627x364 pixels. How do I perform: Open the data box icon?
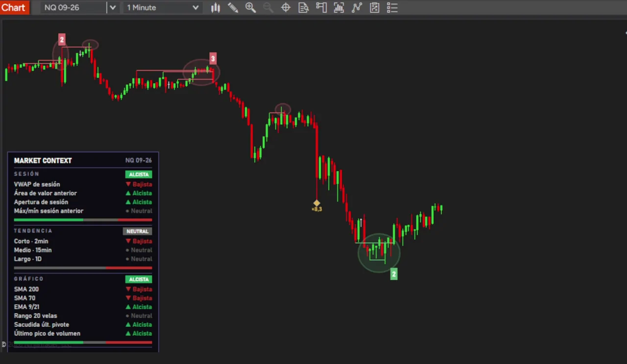click(303, 8)
